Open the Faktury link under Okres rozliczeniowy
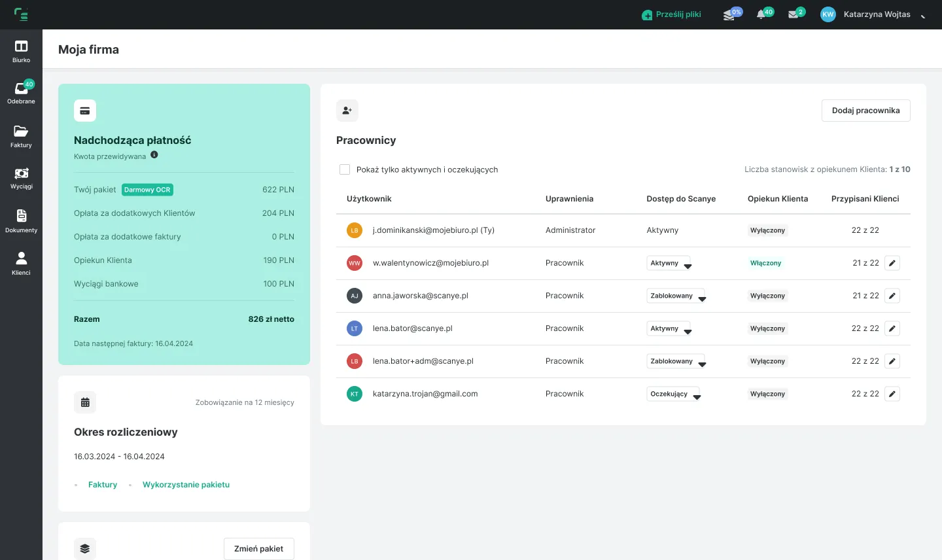The width and height of the screenshot is (942, 560). [103, 485]
